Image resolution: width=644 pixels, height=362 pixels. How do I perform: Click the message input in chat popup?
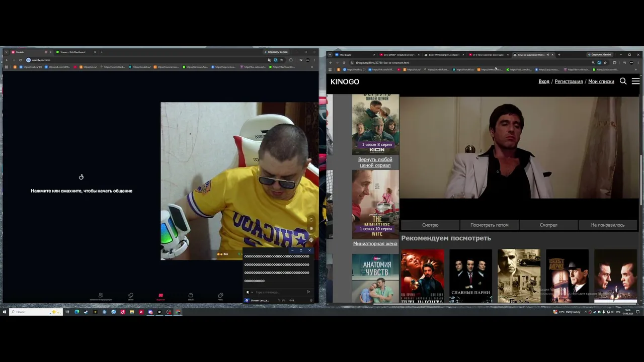[279, 292]
